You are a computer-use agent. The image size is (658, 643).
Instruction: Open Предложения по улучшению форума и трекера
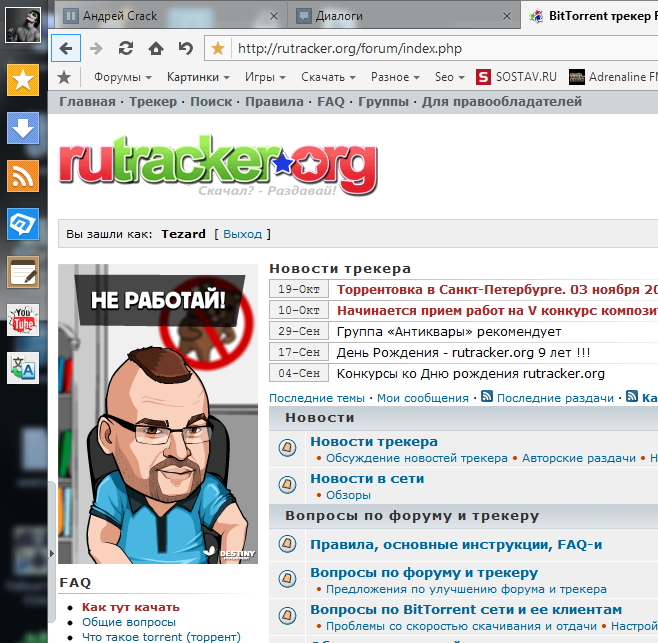(x=466, y=589)
